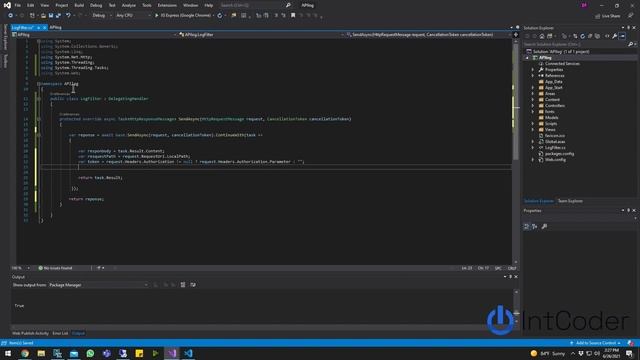The height and width of the screenshot is (360, 640).
Task: Click Add to Source Control in status bar
Action: tap(596, 343)
